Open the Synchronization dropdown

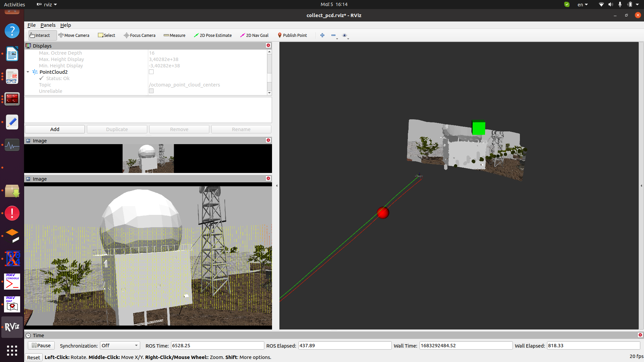pyautogui.click(x=119, y=345)
